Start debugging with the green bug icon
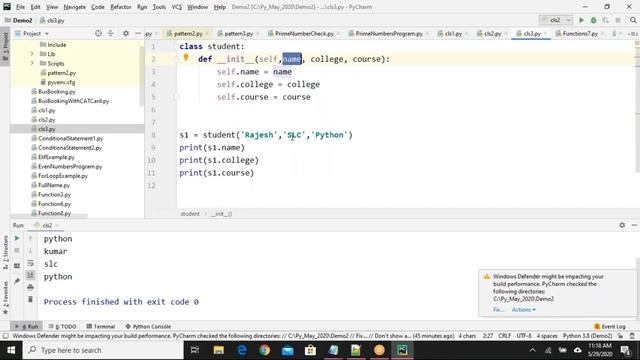 [593, 20]
